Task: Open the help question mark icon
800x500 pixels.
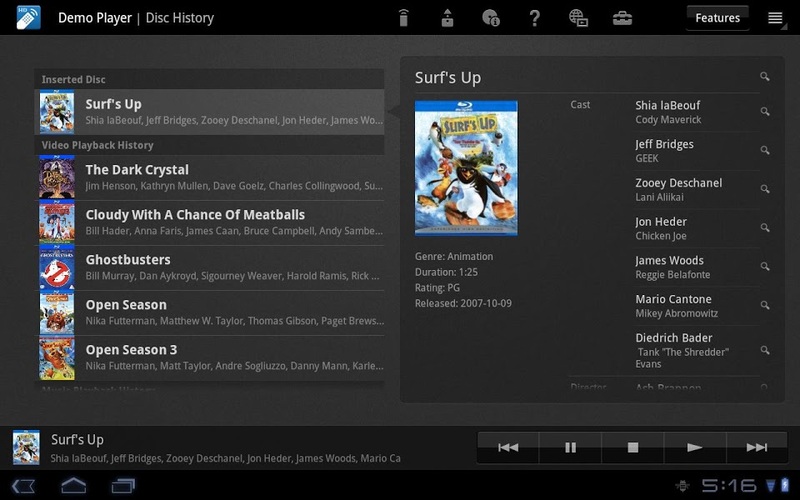Action: pyautogui.click(x=534, y=18)
